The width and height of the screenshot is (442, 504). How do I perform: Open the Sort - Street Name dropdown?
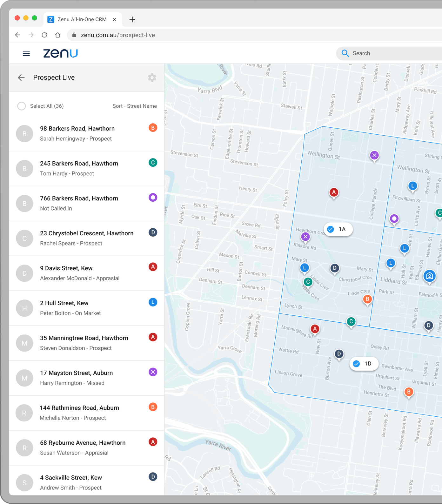[x=135, y=106]
